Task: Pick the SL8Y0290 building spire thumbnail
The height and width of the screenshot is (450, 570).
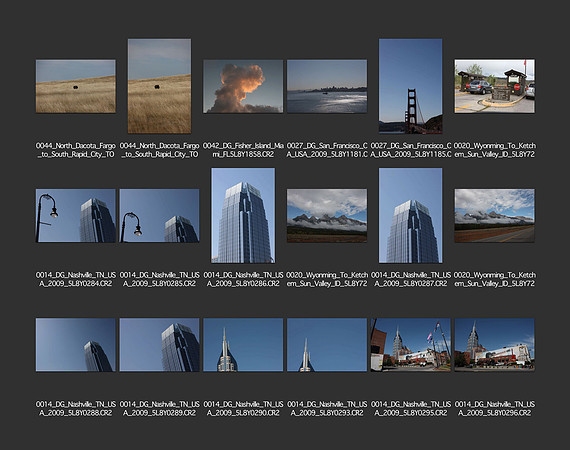Action: (x=243, y=345)
